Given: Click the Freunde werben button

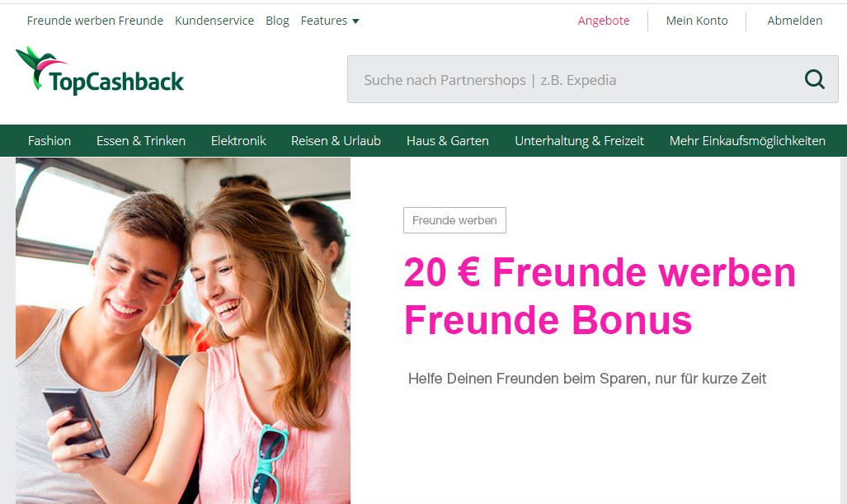Looking at the screenshot, I should pos(454,220).
